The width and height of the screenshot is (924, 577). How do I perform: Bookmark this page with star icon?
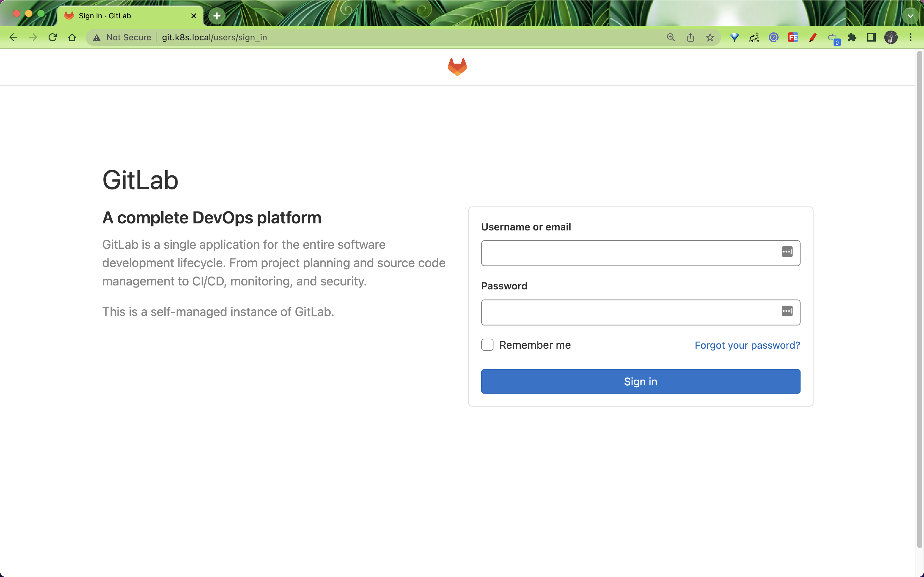[x=710, y=37]
